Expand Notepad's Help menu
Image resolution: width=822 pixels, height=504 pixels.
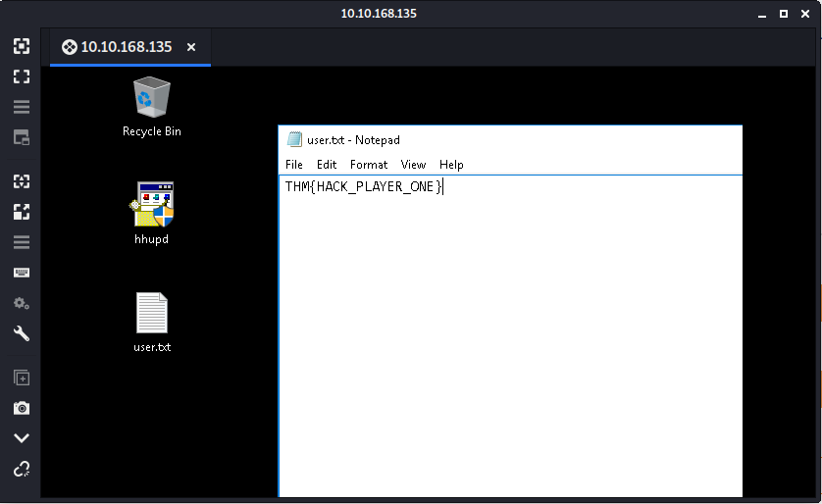pos(451,165)
